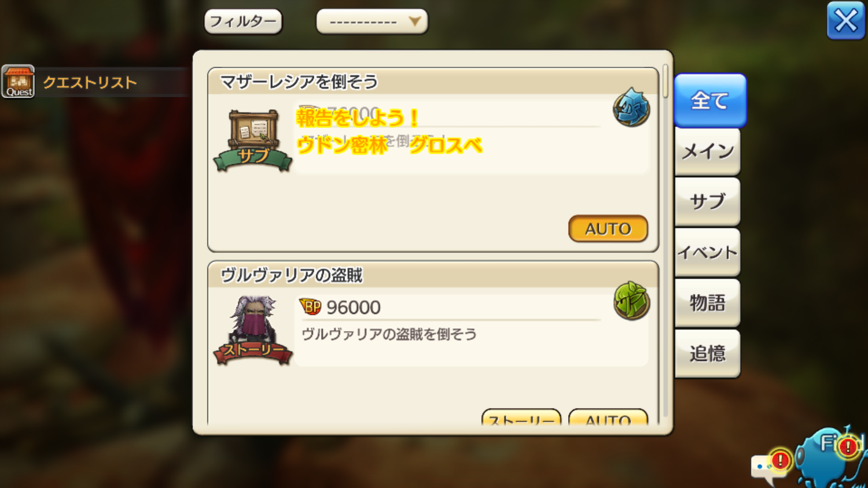Start AUTO for マザーレシアを倒そう quest
This screenshot has height=488, width=868.
[x=608, y=229]
